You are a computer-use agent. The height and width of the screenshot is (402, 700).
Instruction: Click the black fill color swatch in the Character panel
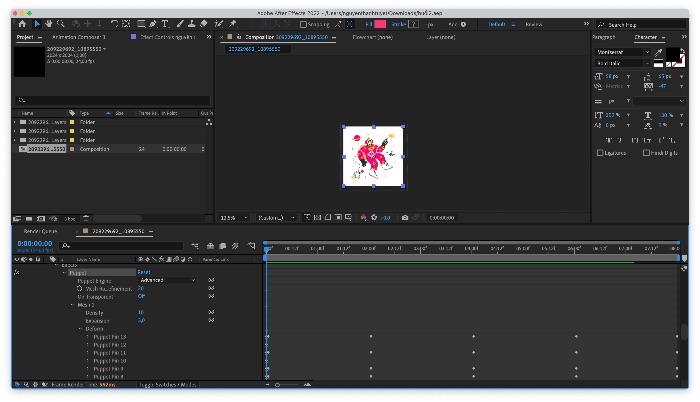point(672,54)
